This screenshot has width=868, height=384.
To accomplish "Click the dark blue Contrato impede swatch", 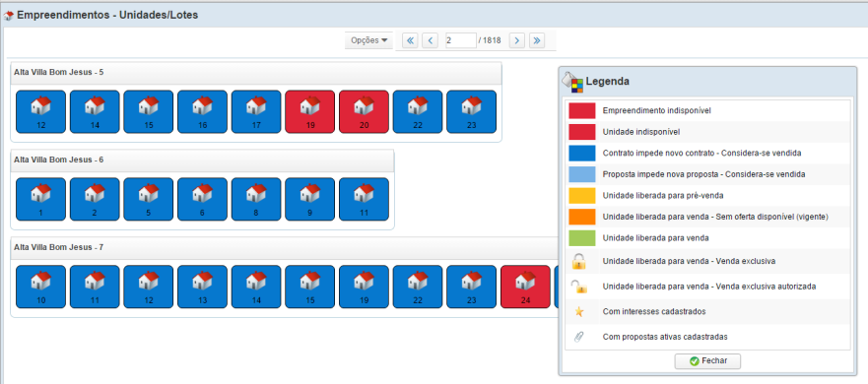I will [x=582, y=154].
